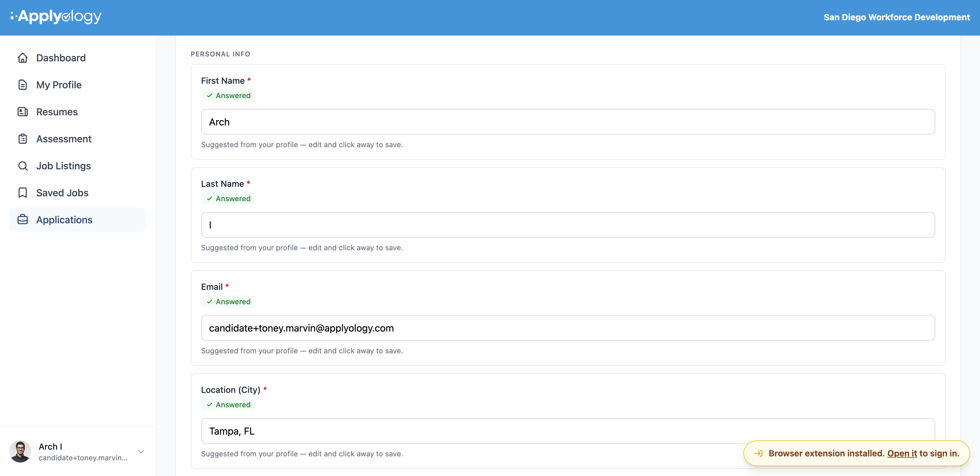Expand the user account chevron menu

[141, 452]
